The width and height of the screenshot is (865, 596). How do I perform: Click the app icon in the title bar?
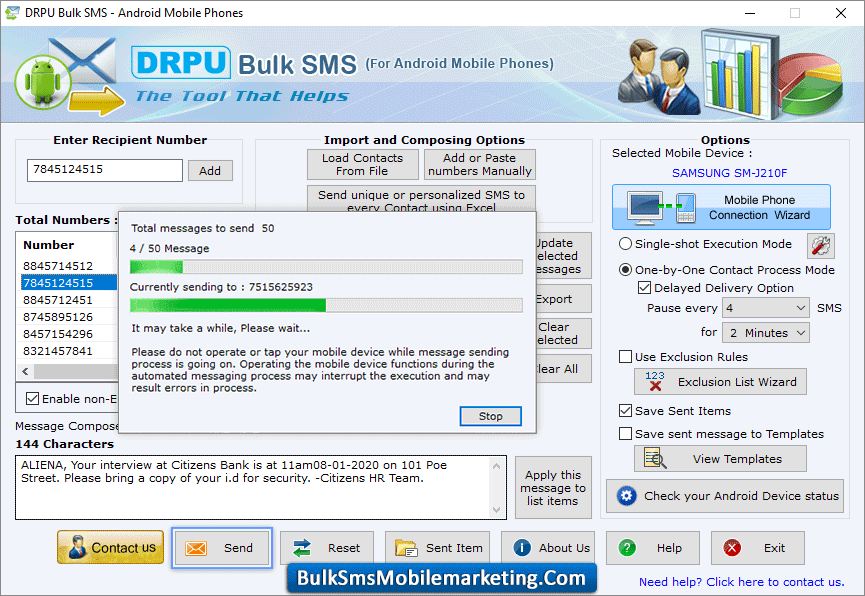pyautogui.click(x=11, y=13)
